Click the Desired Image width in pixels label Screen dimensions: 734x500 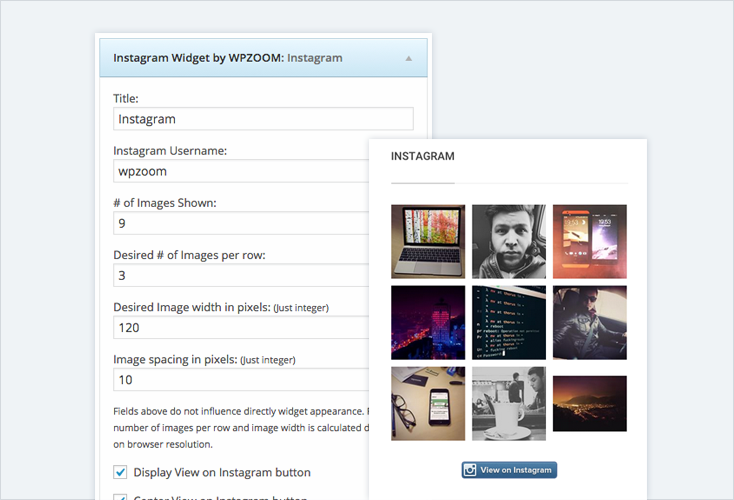[x=221, y=308]
